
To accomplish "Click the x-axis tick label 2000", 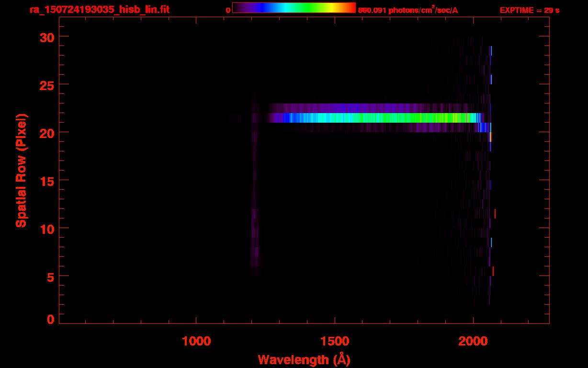I will pos(473,341).
